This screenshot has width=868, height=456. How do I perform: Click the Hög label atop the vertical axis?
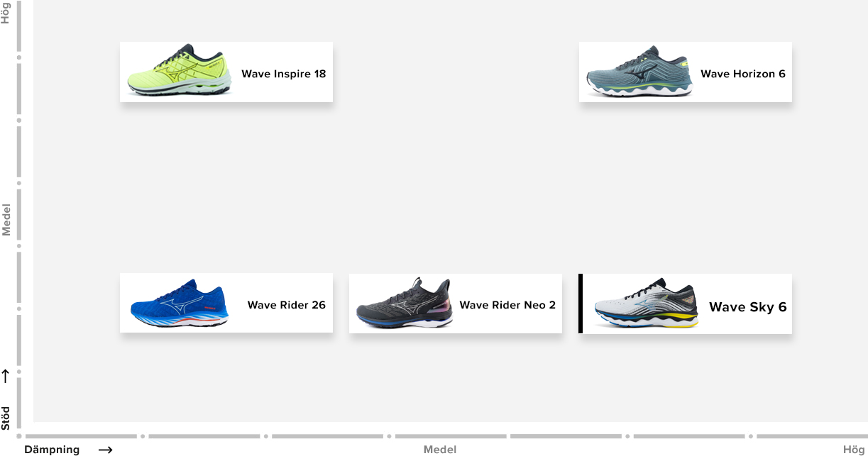[x=6, y=13]
